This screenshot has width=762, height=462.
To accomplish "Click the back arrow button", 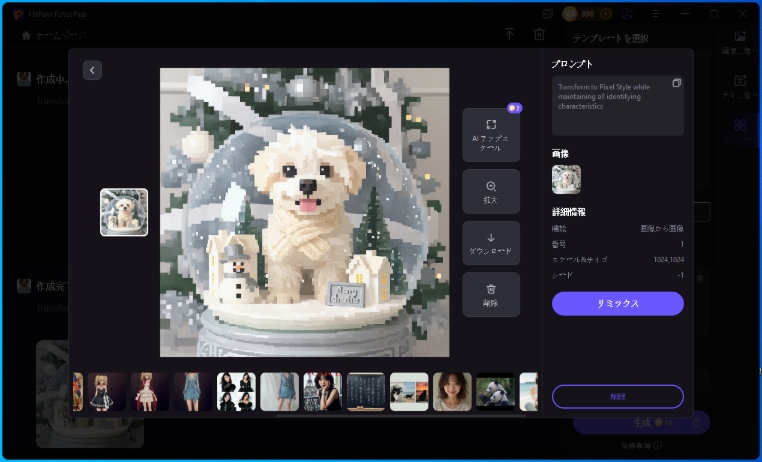I will 92,70.
